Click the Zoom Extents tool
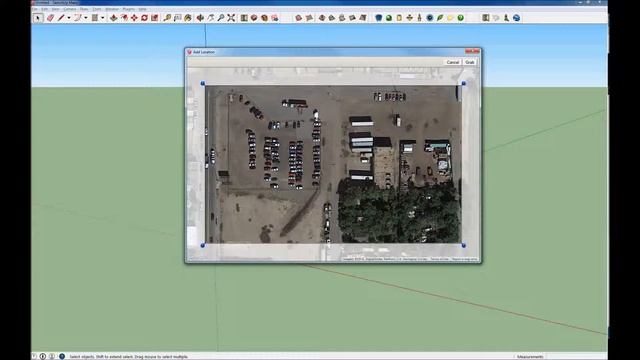 tap(231, 18)
